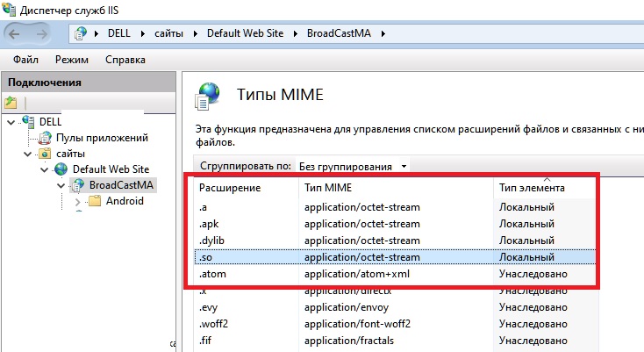Open breadcrumb arrow after DELL
Screen dimensions: 644x352
pos(143,33)
